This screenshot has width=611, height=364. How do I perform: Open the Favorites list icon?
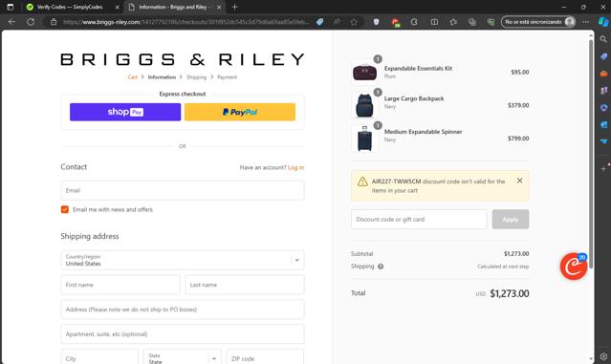coord(453,22)
